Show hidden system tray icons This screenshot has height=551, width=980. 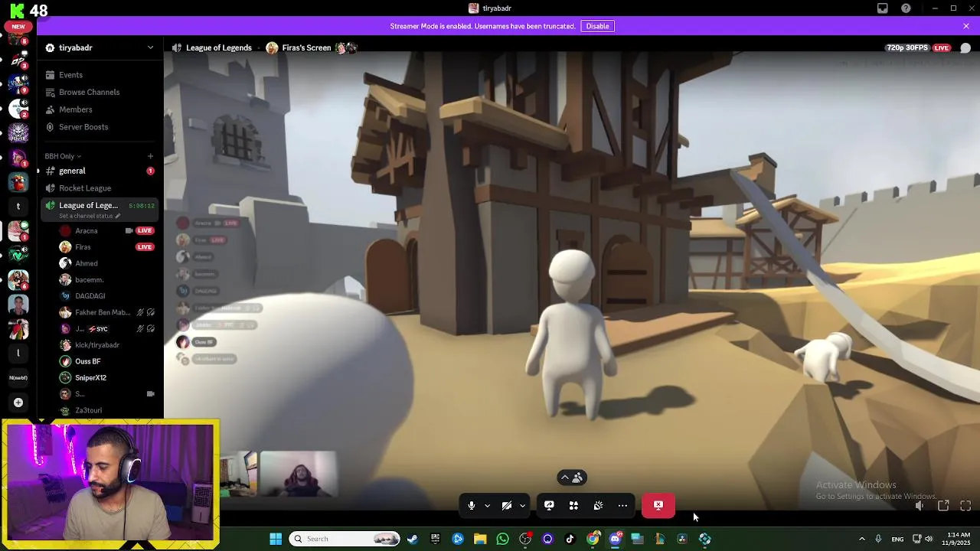[x=861, y=539]
